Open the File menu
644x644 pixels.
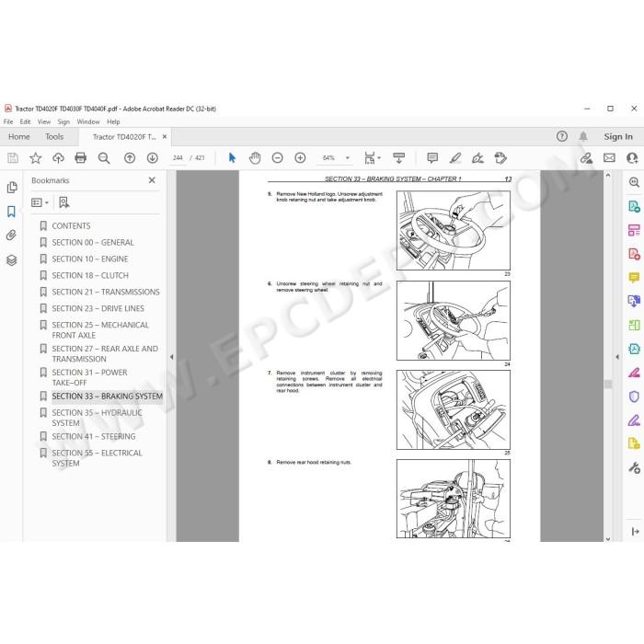[8, 122]
